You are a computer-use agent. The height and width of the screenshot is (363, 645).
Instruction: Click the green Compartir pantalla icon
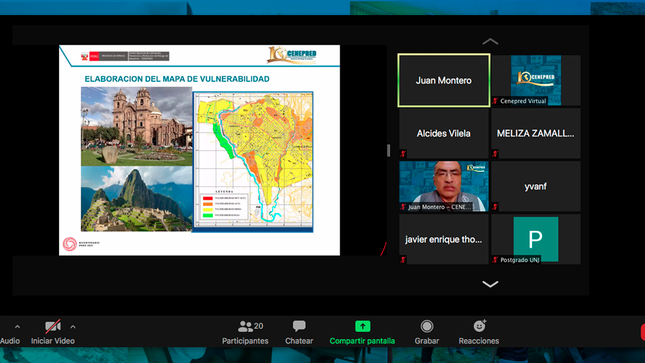[362, 326]
